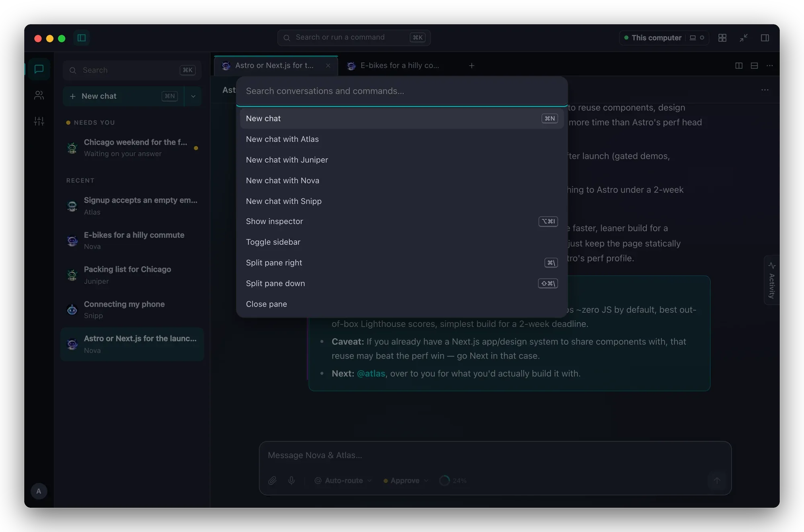The image size is (804, 532).
Task: Split the pane horizontally using the tab bar icon
Action: (755, 65)
